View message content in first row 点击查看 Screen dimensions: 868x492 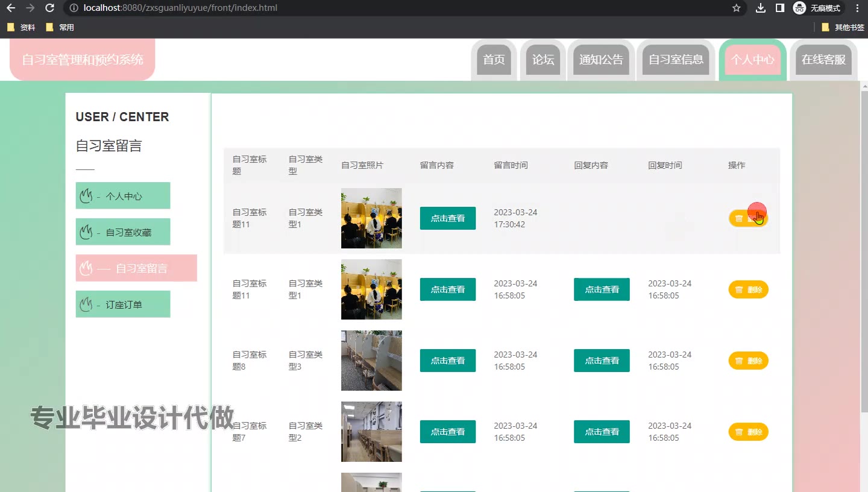(x=447, y=218)
